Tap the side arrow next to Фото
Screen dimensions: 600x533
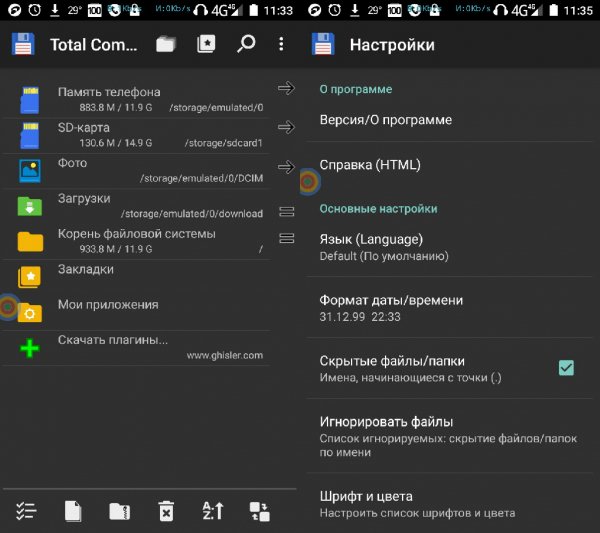pyautogui.click(x=286, y=167)
